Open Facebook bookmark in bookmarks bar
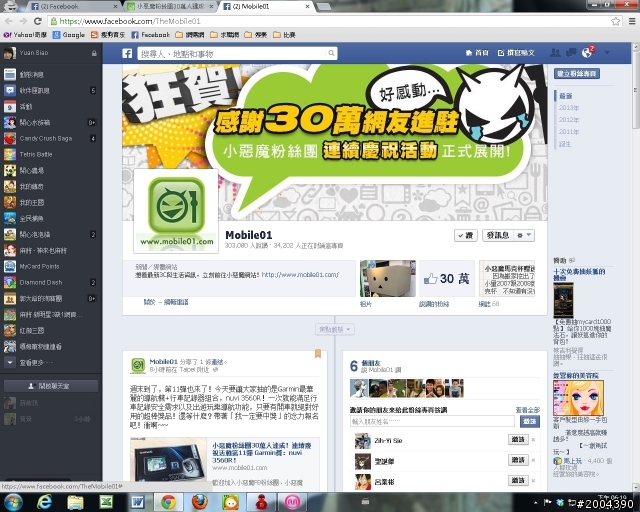This screenshot has width=640, height=512. click(150, 35)
